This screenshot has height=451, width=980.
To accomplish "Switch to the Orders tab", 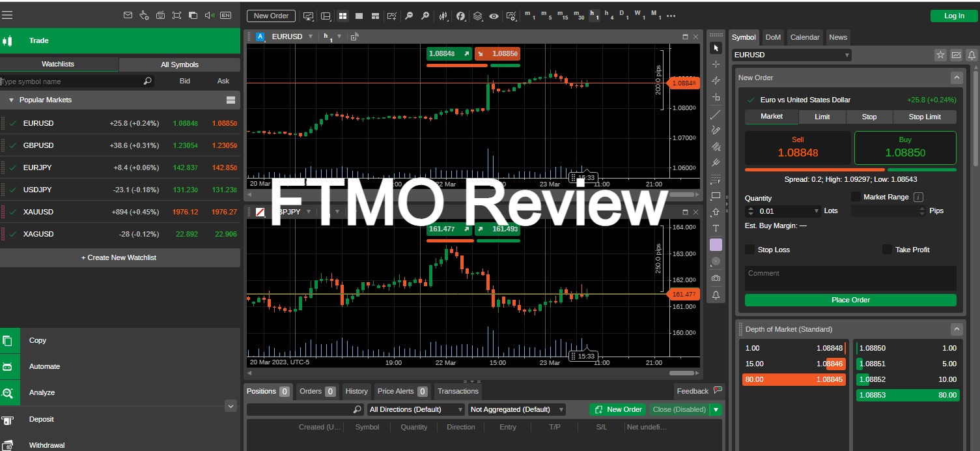I will pyautogui.click(x=316, y=391).
